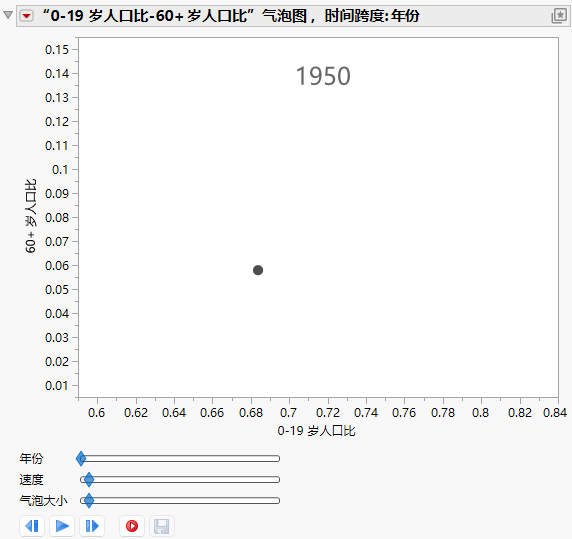572x539 pixels.
Task: Click the y-axis title 60+ 岁人口比
Action: click(x=31, y=216)
